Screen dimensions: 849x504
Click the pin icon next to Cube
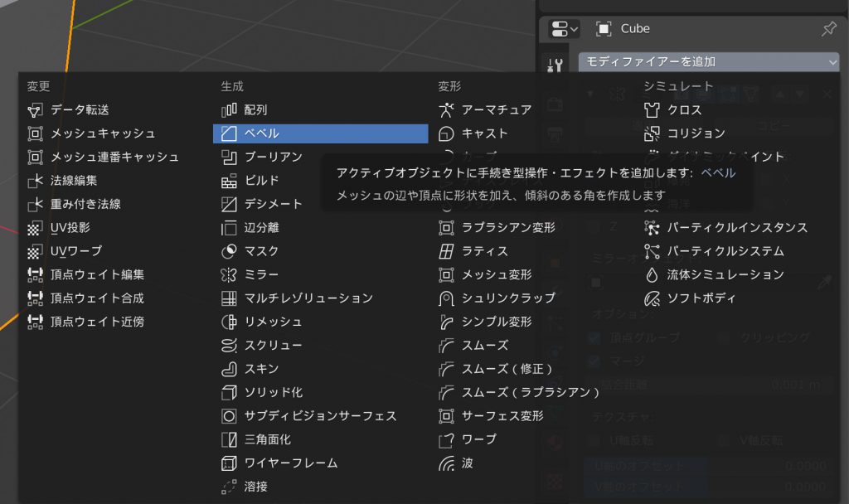point(829,29)
